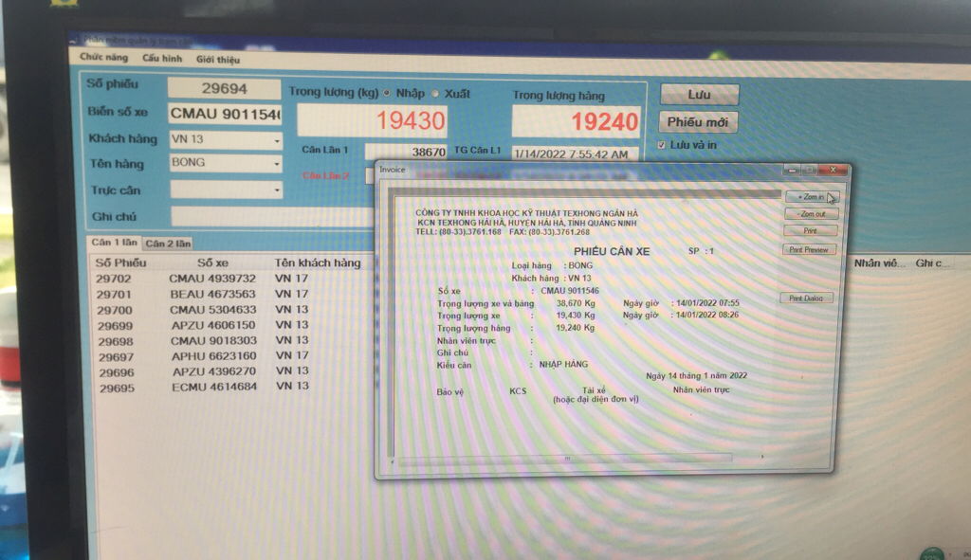Viewport: 971px width, 560px height.
Task: Select the Xuất radio option
Action: pyautogui.click(x=435, y=93)
